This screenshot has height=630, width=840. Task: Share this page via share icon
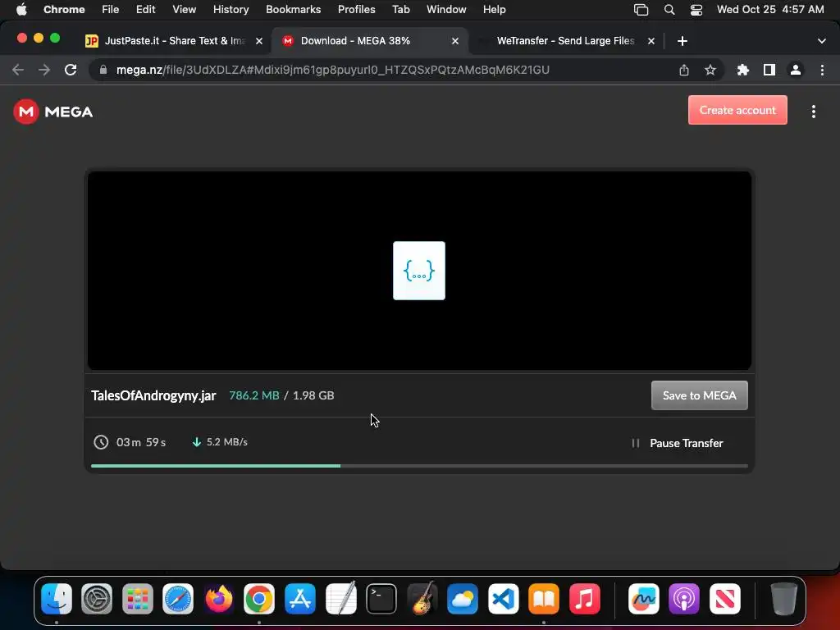(x=683, y=70)
